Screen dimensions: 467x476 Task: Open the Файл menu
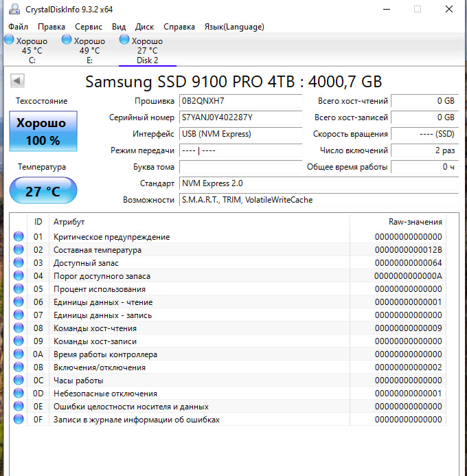tap(18, 27)
